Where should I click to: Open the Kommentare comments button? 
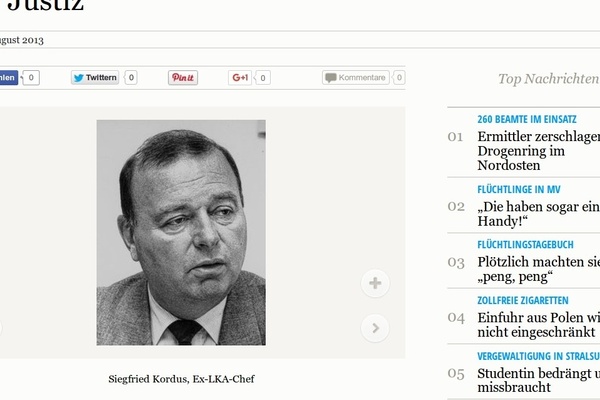(x=356, y=78)
